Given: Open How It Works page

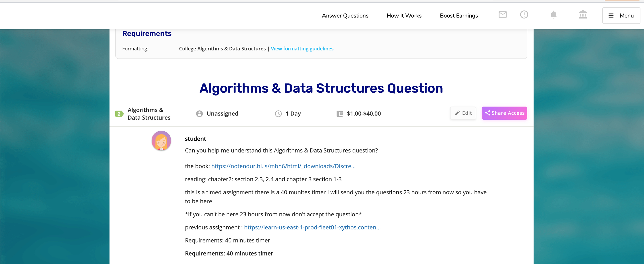Looking at the screenshot, I should point(404,16).
